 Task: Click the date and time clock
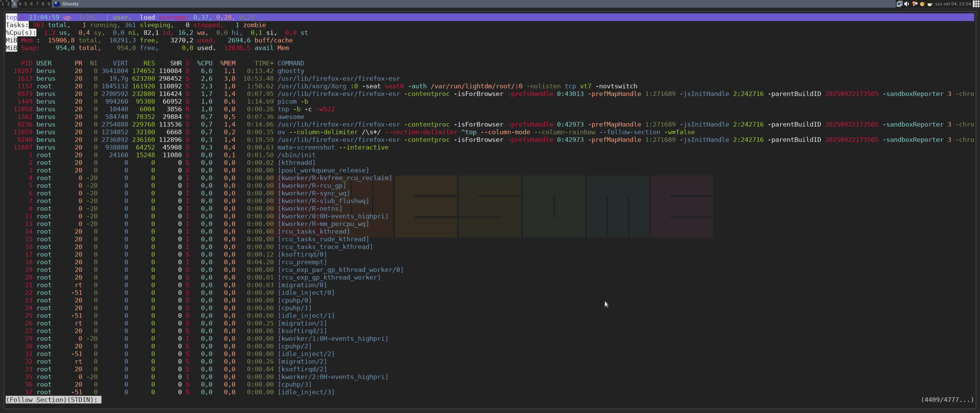click(x=953, y=4)
